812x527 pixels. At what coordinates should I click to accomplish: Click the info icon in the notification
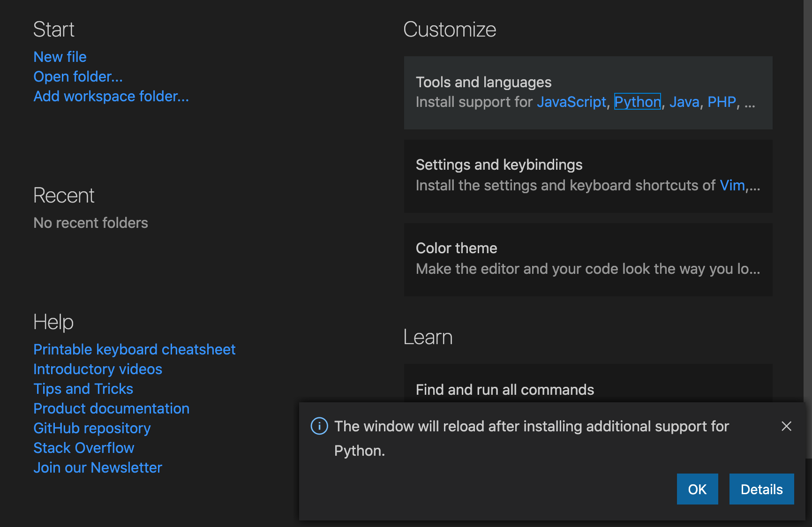[319, 426]
